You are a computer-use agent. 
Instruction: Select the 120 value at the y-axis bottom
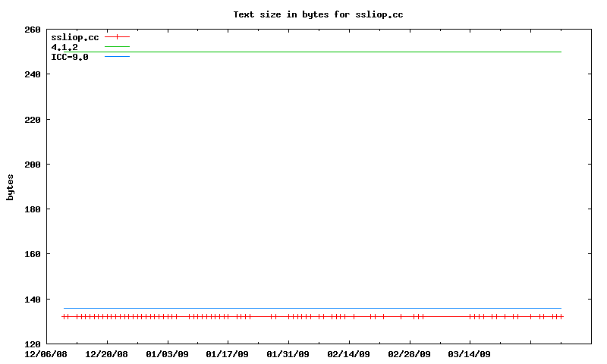tap(33, 344)
